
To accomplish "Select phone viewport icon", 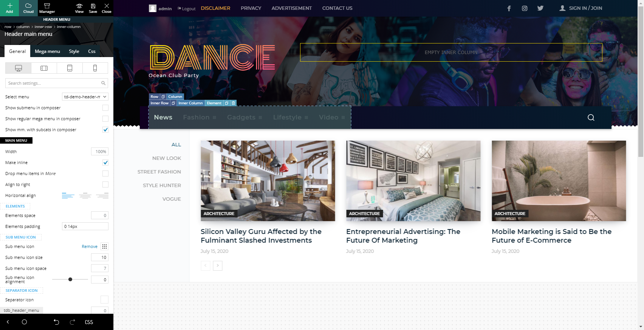I will [95, 68].
